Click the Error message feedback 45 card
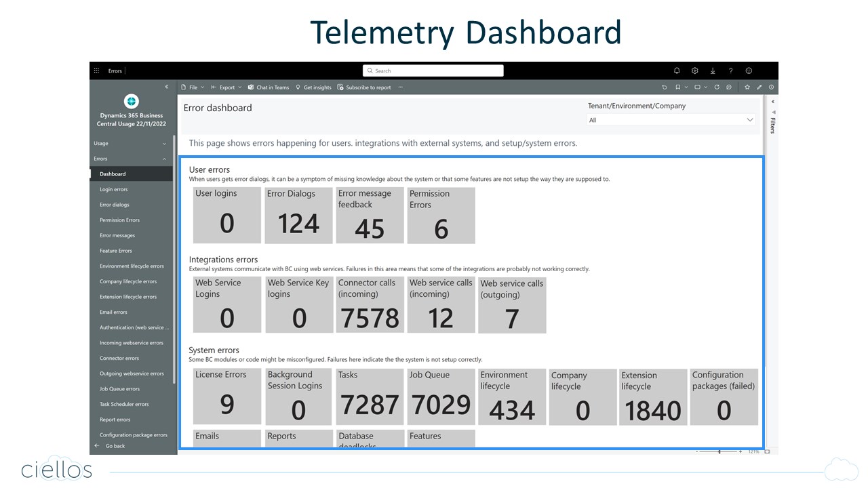 [370, 215]
